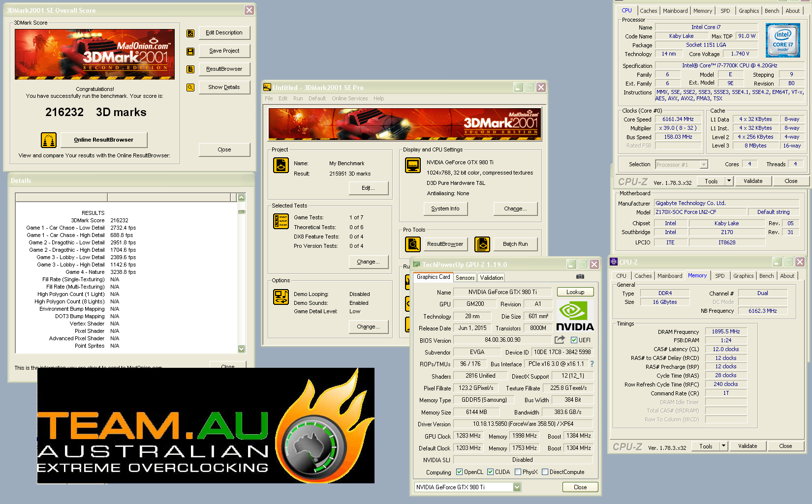812x504 pixels.
Task: Click Change under Selected Tests
Action: coord(368,262)
